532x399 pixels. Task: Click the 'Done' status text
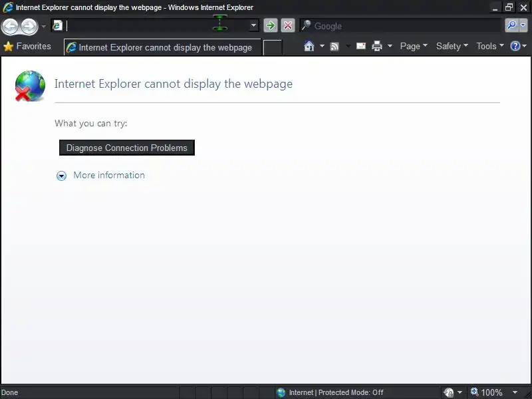(x=10, y=392)
